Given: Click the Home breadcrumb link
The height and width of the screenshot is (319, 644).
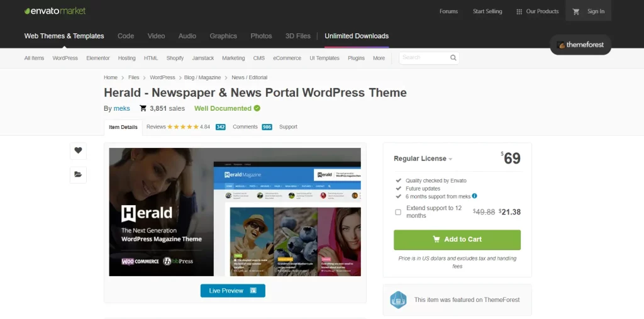Looking at the screenshot, I should tap(111, 77).
